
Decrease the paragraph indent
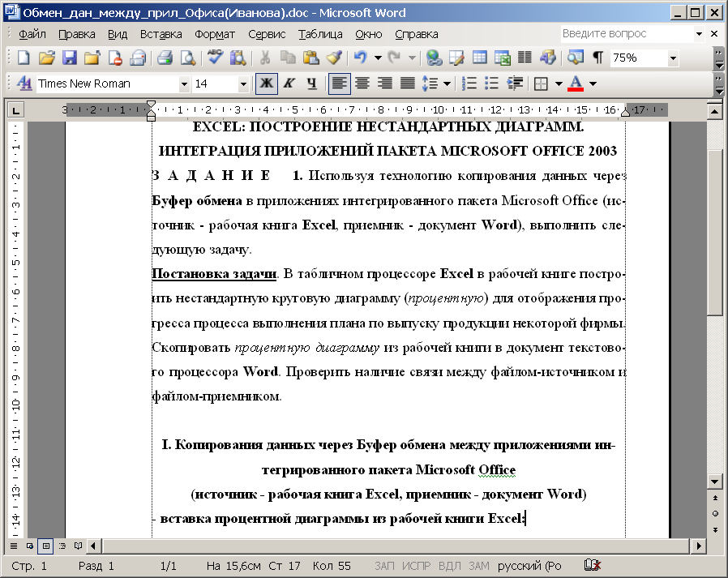(x=515, y=83)
